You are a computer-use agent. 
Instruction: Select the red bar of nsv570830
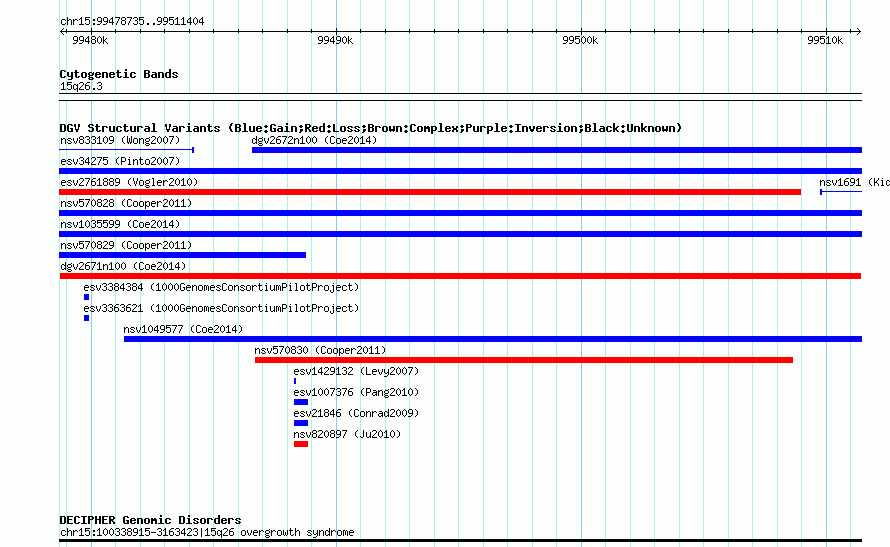pos(524,360)
